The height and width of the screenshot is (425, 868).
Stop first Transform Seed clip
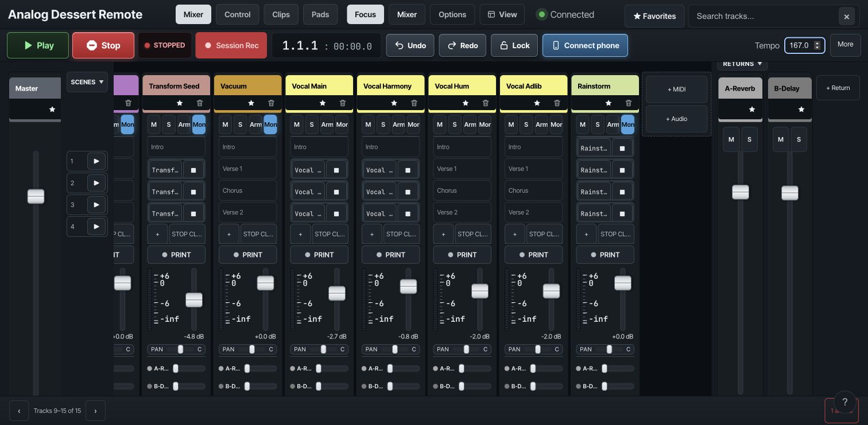coord(193,170)
